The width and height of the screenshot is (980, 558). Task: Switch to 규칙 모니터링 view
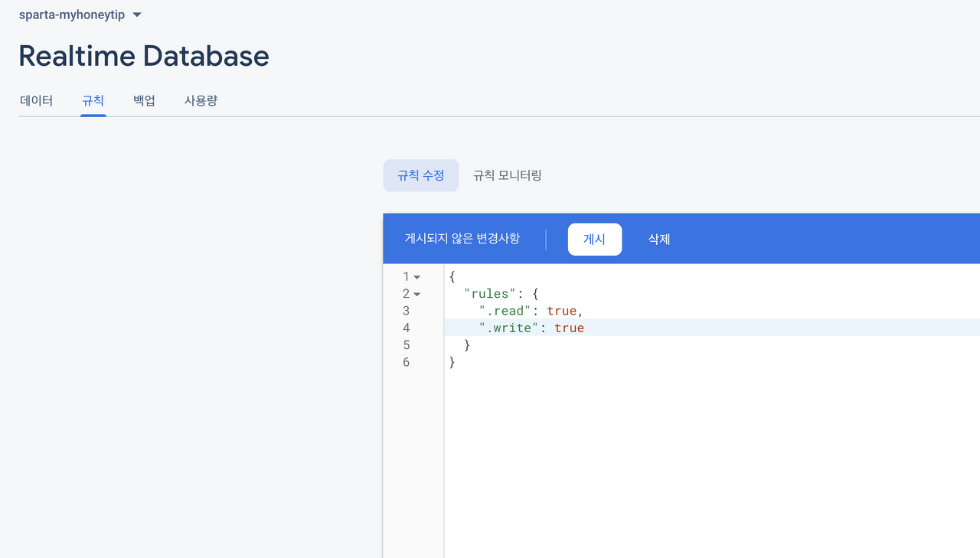[507, 175]
